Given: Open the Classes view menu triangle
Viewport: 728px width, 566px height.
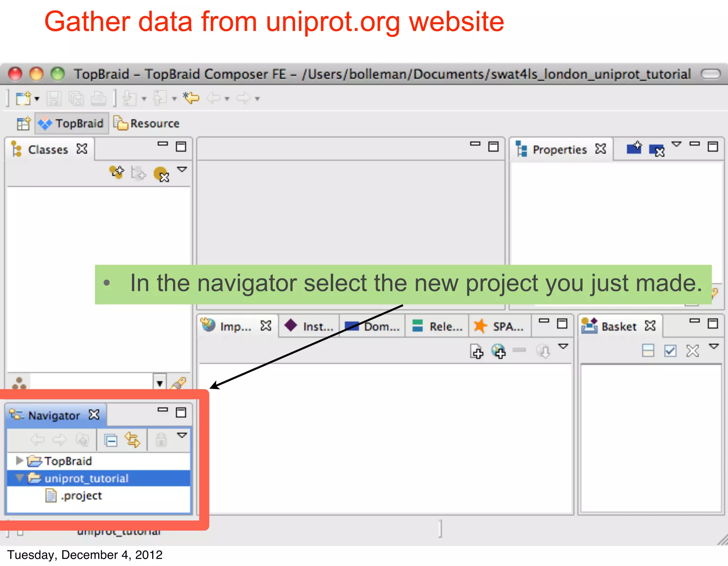Looking at the screenshot, I should (182, 169).
